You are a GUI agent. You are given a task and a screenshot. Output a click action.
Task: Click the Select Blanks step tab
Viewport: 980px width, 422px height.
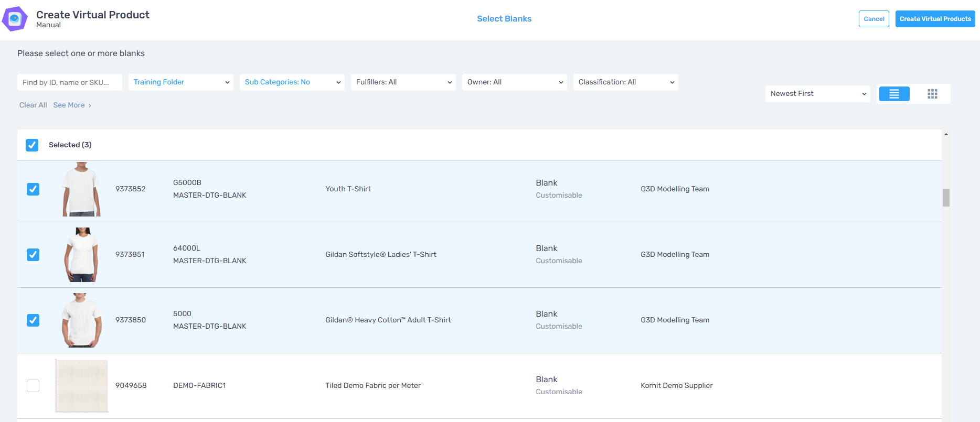[x=504, y=19]
